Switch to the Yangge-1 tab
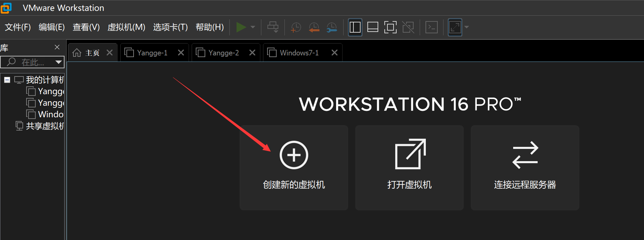Screen dimensions: 644x240 point(152,53)
